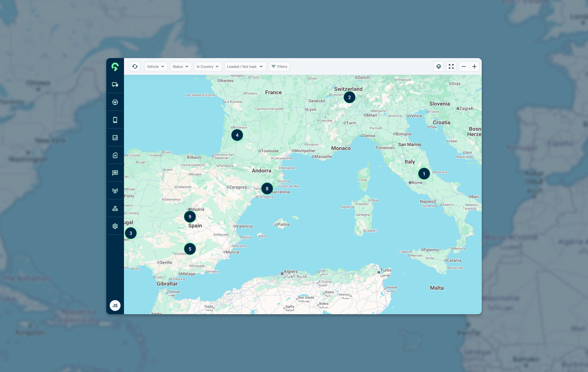Select the route sharing icon in sidebar
588x372 pixels.
pyautogui.click(x=115, y=208)
